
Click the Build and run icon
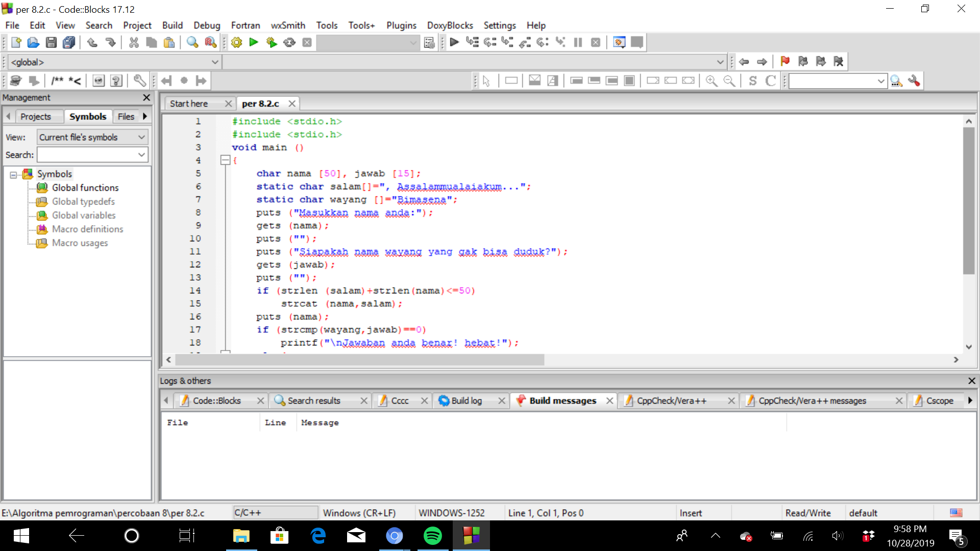coord(272,42)
